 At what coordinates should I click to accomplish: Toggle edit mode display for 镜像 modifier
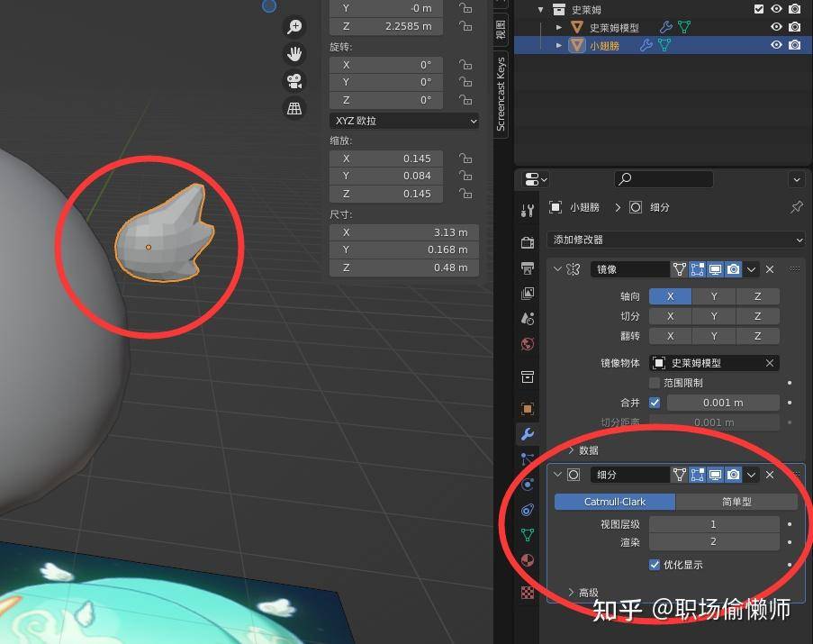pos(679,269)
